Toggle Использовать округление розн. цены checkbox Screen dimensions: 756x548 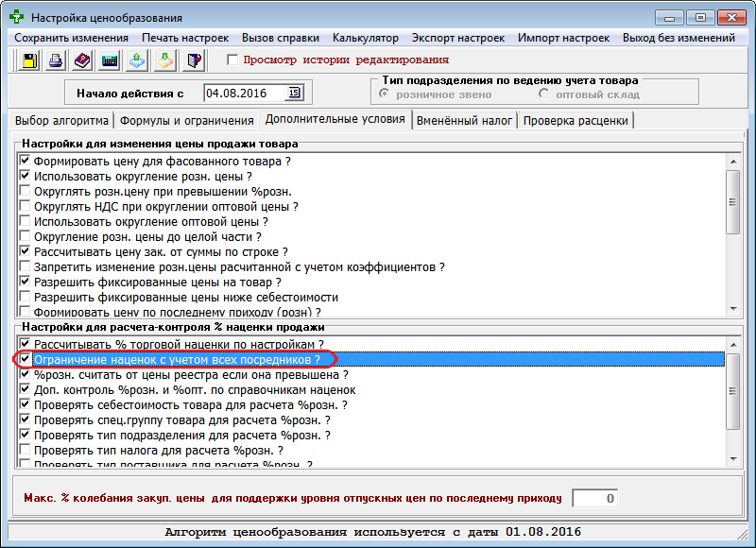(x=25, y=177)
